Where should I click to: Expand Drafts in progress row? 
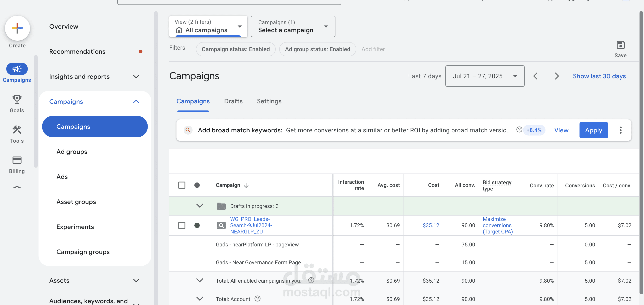(x=200, y=206)
